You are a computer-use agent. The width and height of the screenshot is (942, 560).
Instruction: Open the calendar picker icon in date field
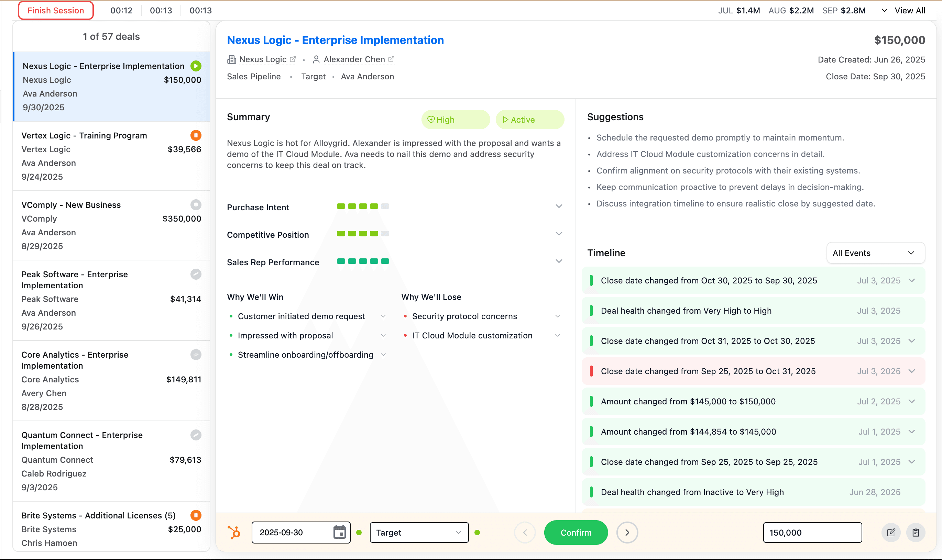(x=339, y=533)
